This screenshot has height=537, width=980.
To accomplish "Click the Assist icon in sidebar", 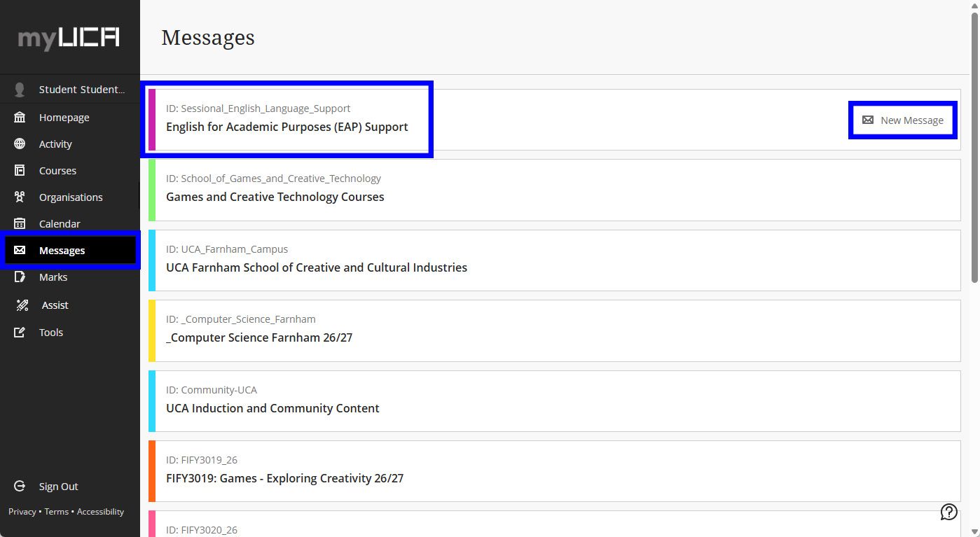I will (22, 305).
